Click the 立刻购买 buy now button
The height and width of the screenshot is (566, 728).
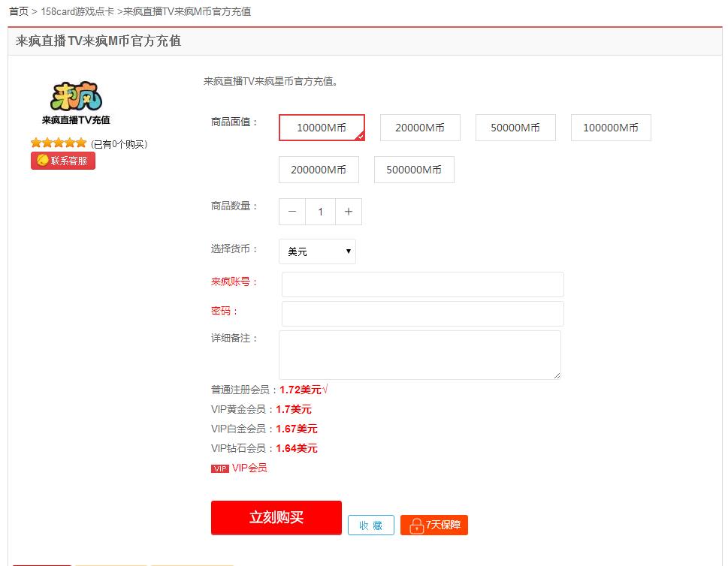tap(276, 517)
